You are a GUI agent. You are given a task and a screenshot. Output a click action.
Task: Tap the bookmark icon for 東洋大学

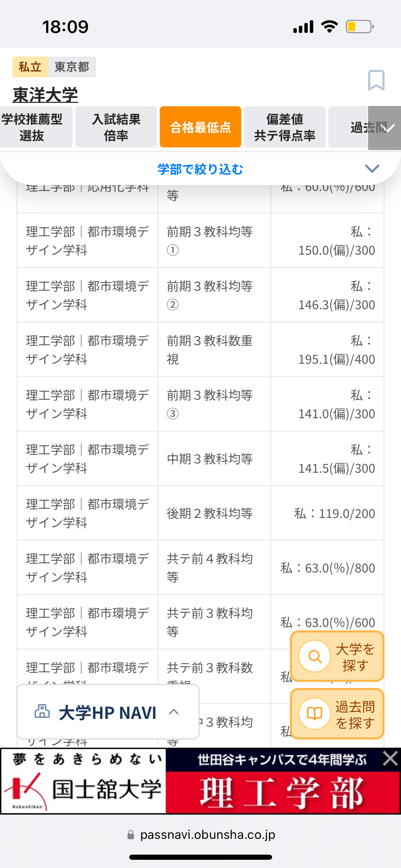pyautogui.click(x=376, y=80)
